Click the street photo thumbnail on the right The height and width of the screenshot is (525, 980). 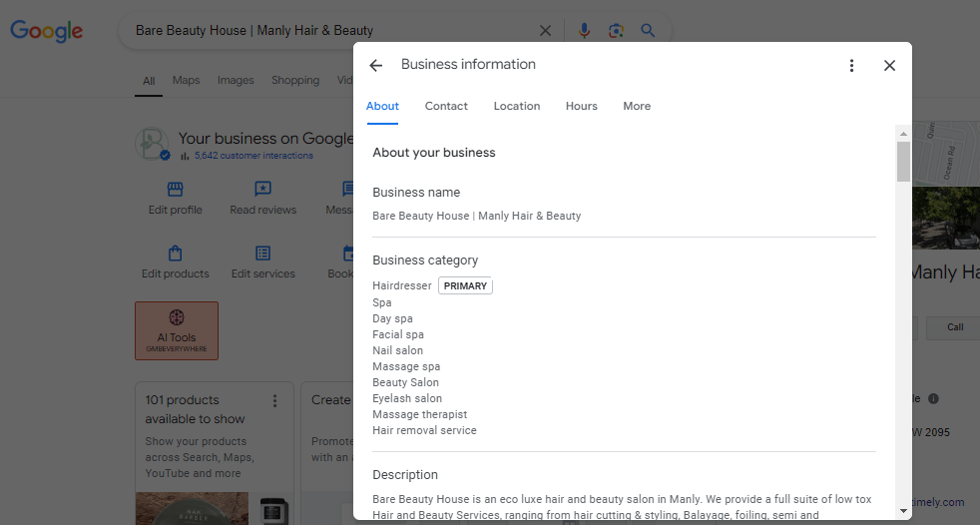[x=946, y=218]
